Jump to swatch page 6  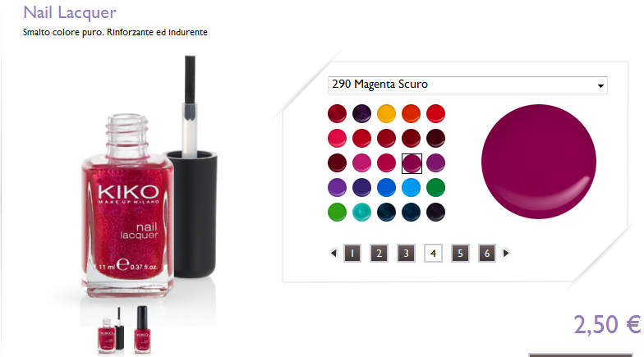[x=486, y=253]
